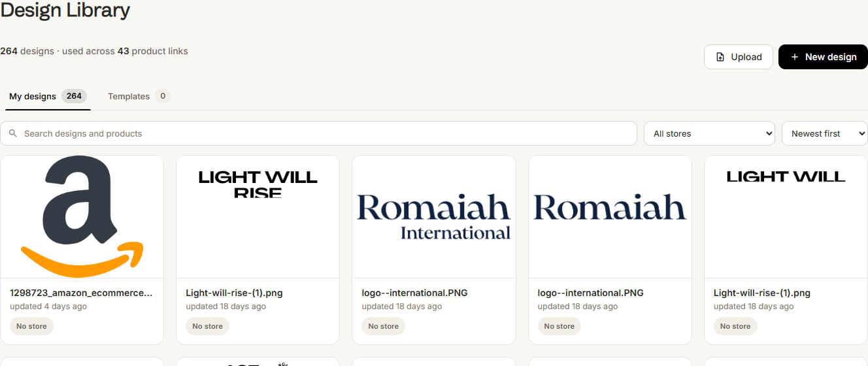Switch to the My designs tab
Viewport: 868px width, 366px height.
pos(48,96)
